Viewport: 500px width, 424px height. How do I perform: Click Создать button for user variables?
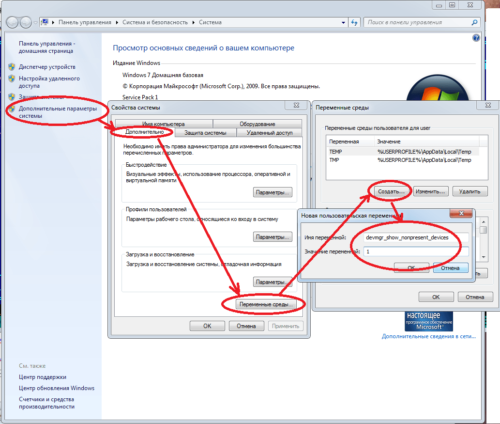[390, 191]
